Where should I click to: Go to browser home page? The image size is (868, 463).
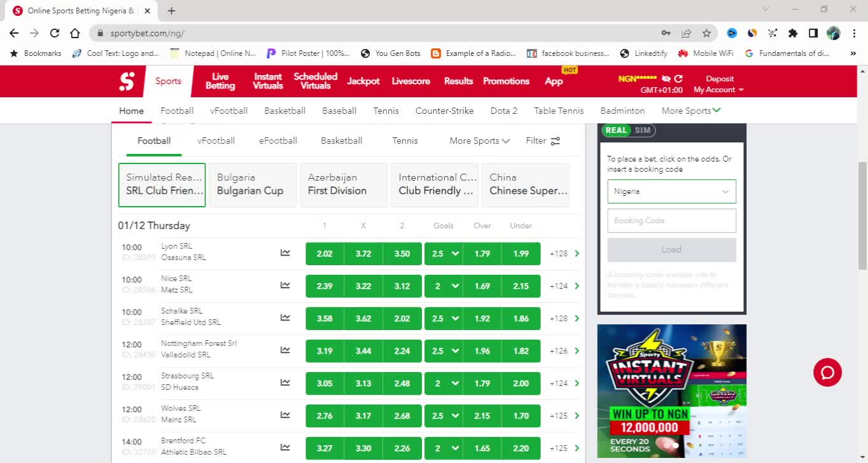pos(75,33)
